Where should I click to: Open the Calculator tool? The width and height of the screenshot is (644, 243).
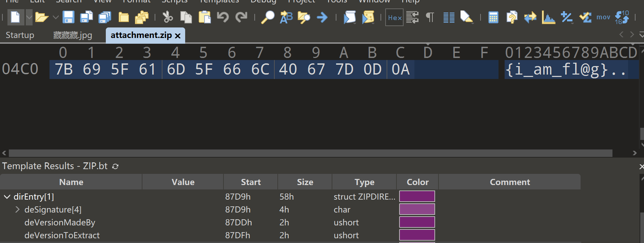click(x=493, y=17)
